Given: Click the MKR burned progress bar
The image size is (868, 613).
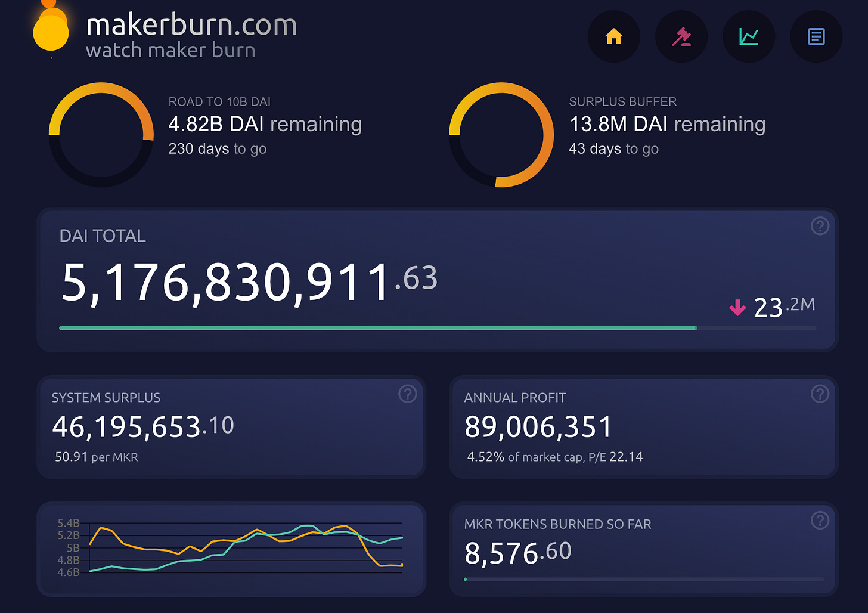Looking at the screenshot, I should click(644, 579).
